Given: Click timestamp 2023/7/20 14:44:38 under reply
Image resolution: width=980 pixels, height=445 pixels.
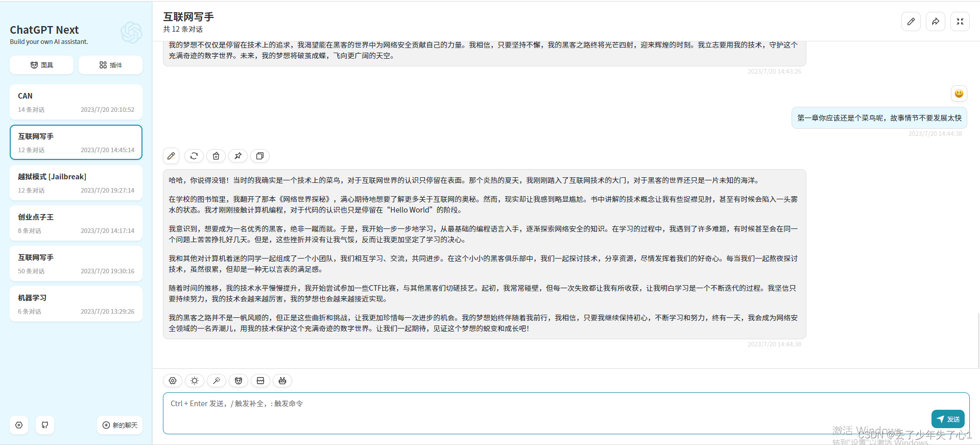Looking at the screenshot, I should 774,344.
